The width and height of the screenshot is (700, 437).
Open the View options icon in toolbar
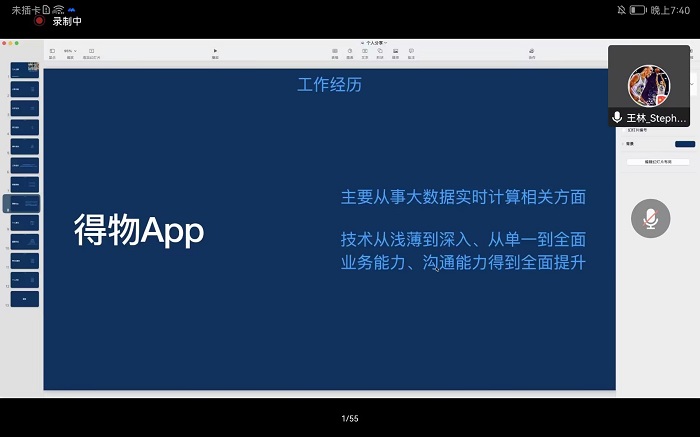52,51
